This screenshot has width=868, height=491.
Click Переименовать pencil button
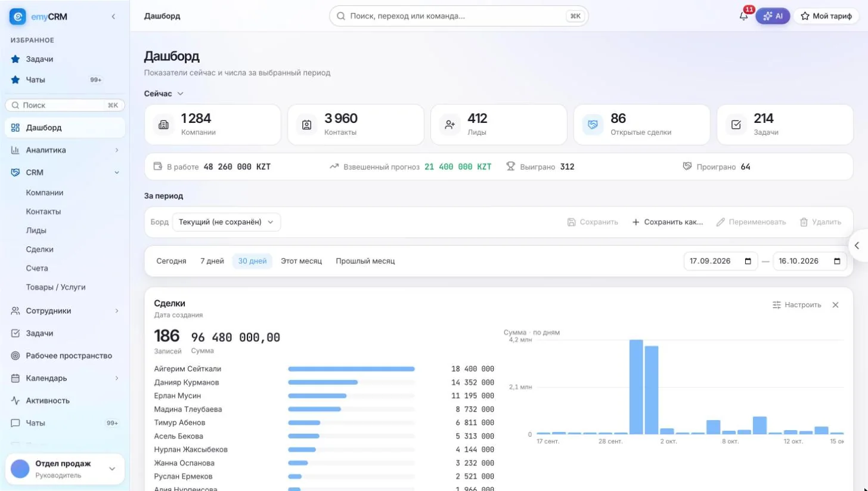click(x=751, y=222)
